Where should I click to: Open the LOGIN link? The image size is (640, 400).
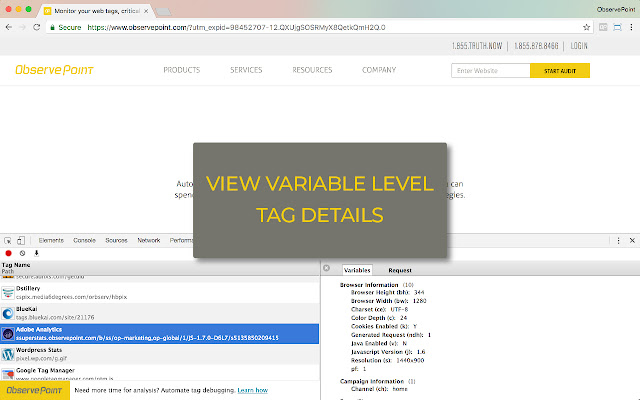point(579,46)
